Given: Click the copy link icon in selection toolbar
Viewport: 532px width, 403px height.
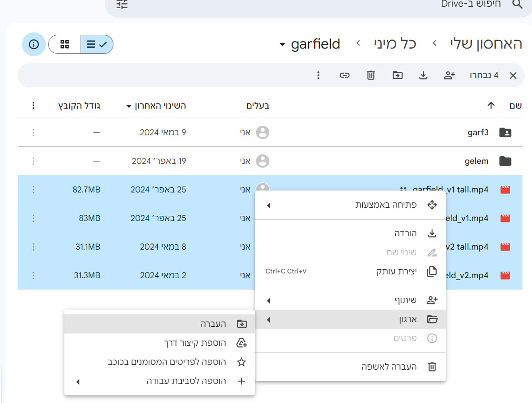Looking at the screenshot, I should pyautogui.click(x=345, y=75).
